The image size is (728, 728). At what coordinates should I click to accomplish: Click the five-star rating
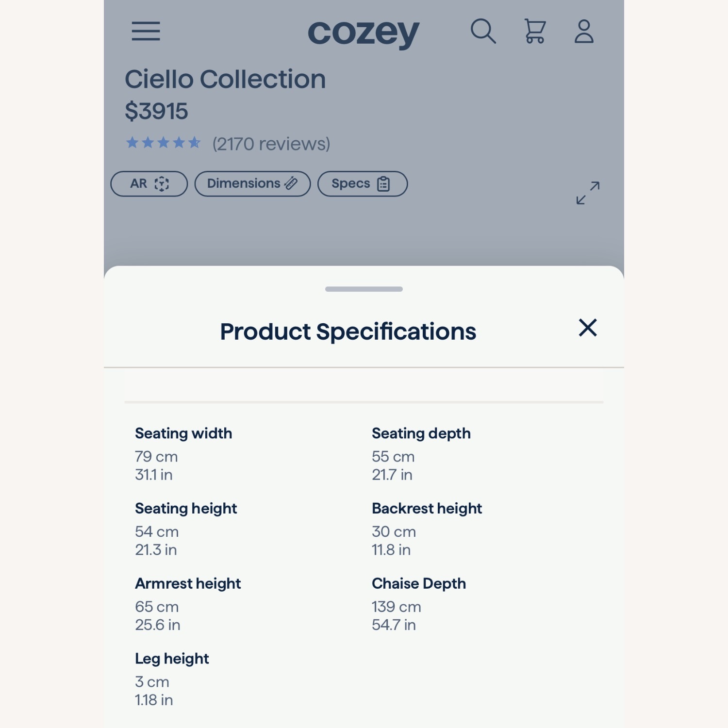(163, 143)
